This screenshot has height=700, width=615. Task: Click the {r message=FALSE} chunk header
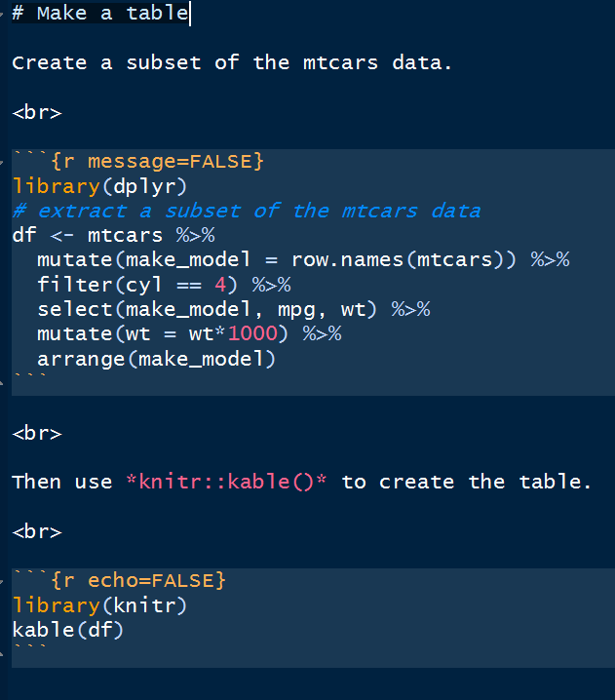tap(144, 162)
